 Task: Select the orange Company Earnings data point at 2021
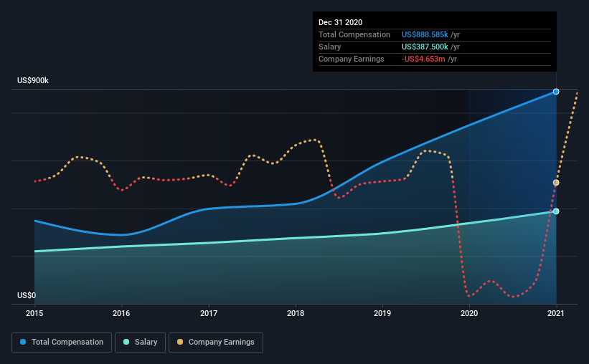pos(556,183)
